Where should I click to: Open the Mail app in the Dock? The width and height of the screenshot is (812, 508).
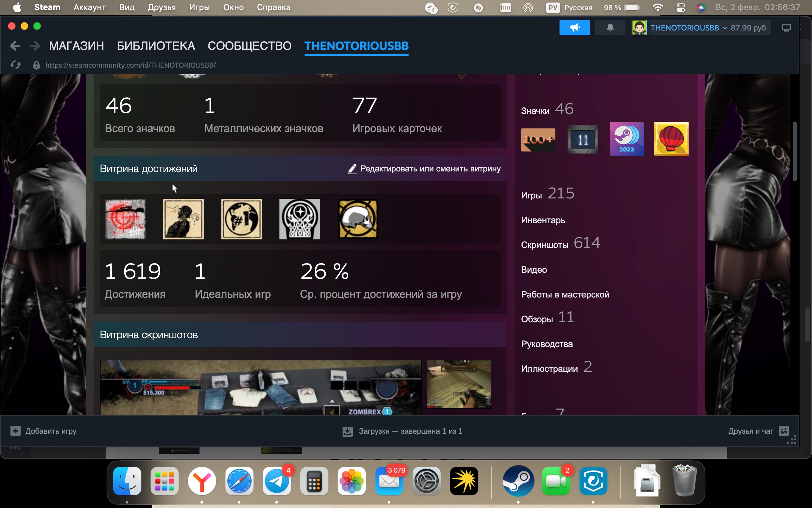(389, 481)
